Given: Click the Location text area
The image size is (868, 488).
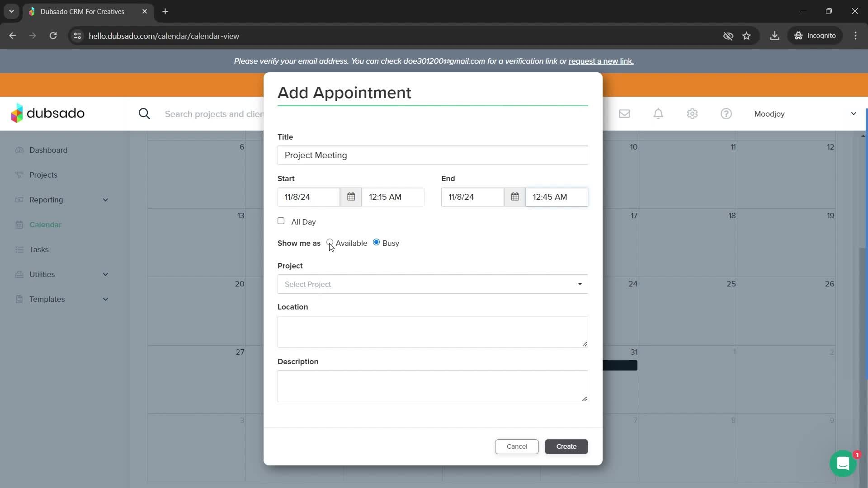Looking at the screenshot, I should click(433, 332).
